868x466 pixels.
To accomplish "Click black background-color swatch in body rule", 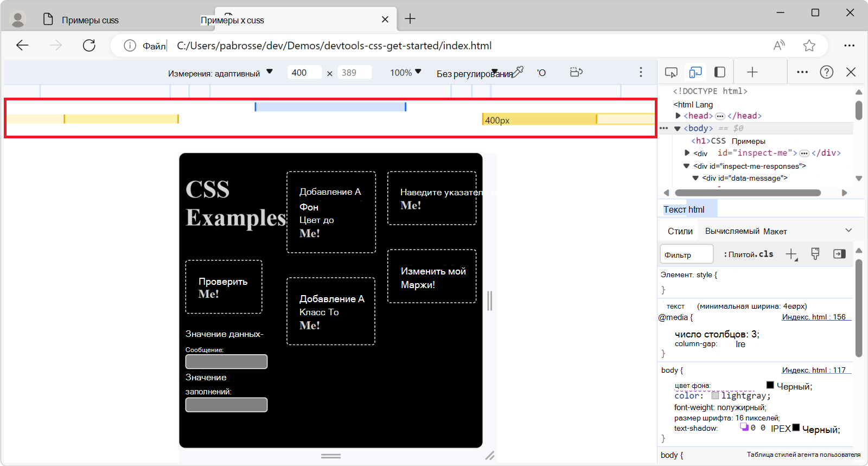I will coord(770,385).
